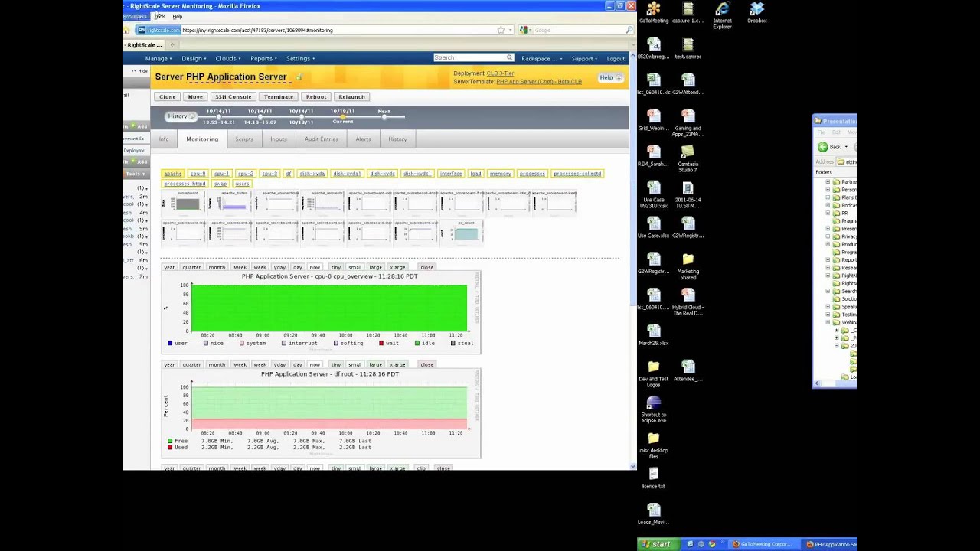Select the Current marker on the history timeline
Screen dimensions: 980x551
pos(343,116)
